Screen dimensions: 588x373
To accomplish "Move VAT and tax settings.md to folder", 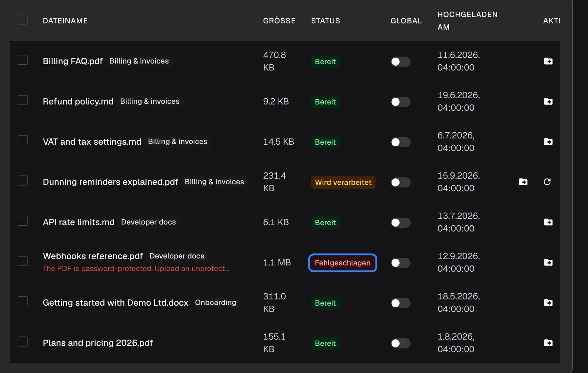I will pyautogui.click(x=548, y=141).
